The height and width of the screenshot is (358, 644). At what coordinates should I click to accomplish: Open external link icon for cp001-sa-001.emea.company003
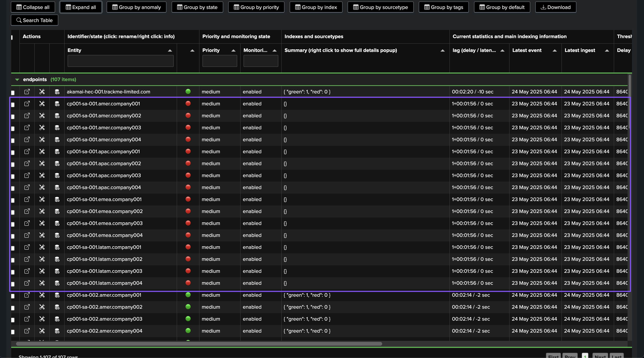pos(27,223)
